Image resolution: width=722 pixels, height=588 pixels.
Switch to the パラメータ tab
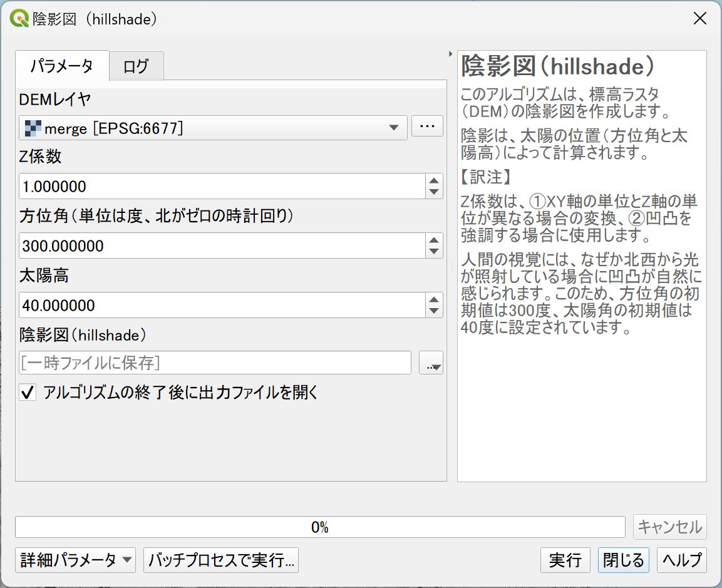click(62, 66)
